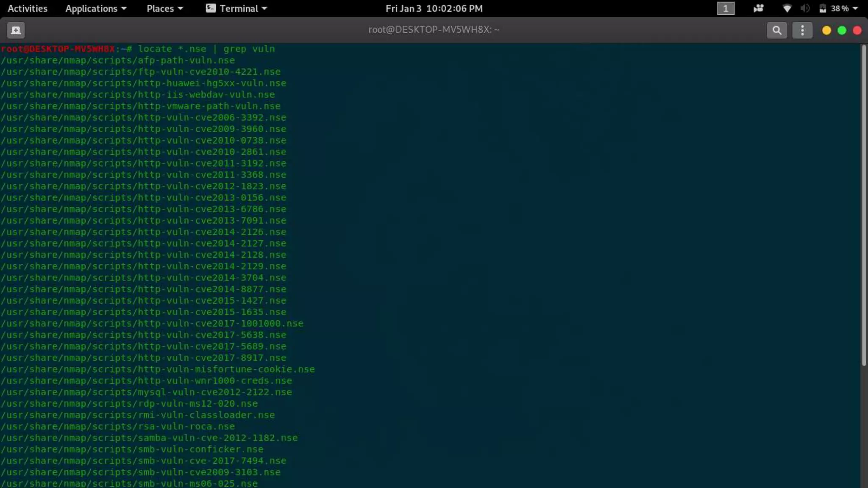The image size is (868, 488).
Task: Open the Activities overview
Action: point(28,8)
